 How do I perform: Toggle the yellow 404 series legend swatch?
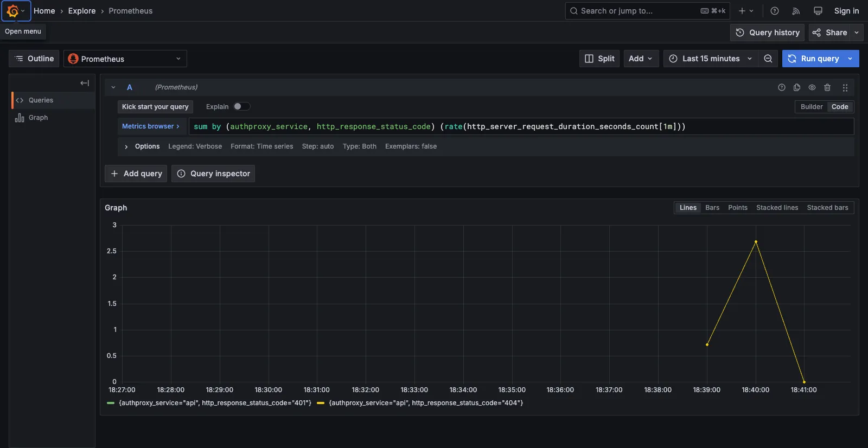[x=321, y=403]
